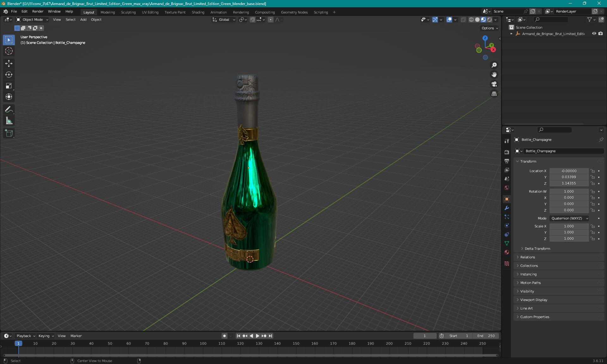Viewport: 607px width, 364px height.
Task: Open the viewport Options dropdown
Action: click(490, 28)
